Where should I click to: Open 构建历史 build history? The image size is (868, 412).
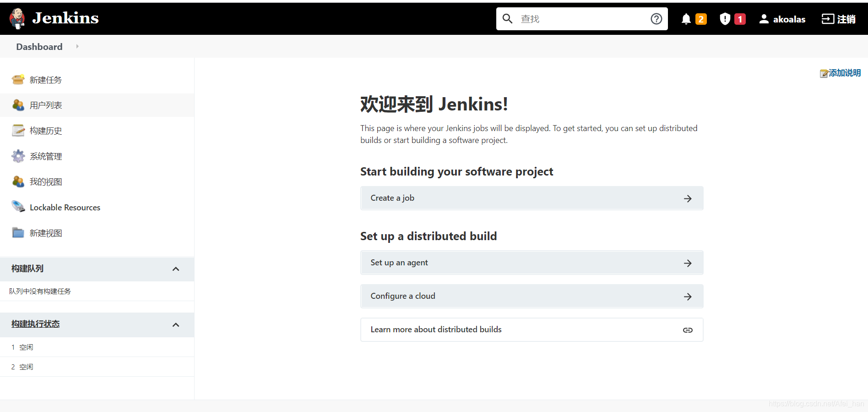point(46,131)
